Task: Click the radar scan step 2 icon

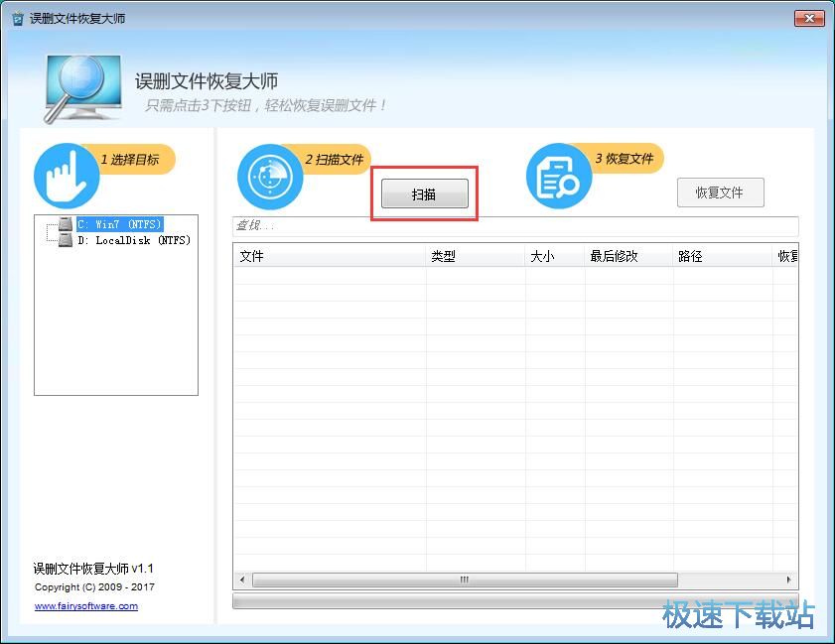Action: point(270,177)
